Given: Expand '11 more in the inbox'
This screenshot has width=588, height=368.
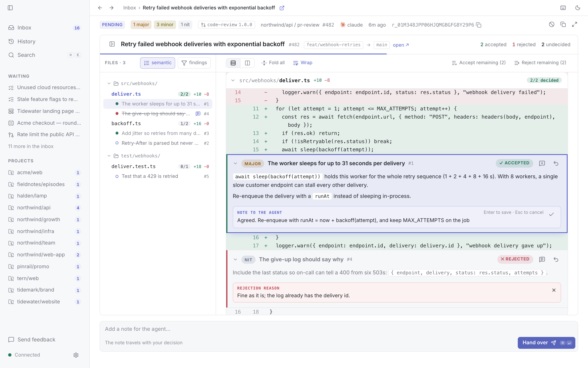Looking at the screenshot, I should coord(31,146).
